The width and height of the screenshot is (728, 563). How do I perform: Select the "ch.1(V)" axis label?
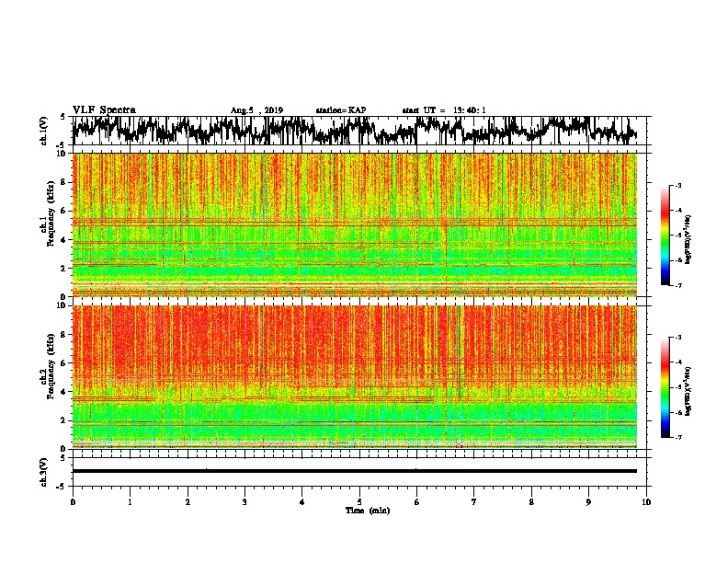pyautogui.click(x=44, y=131)
